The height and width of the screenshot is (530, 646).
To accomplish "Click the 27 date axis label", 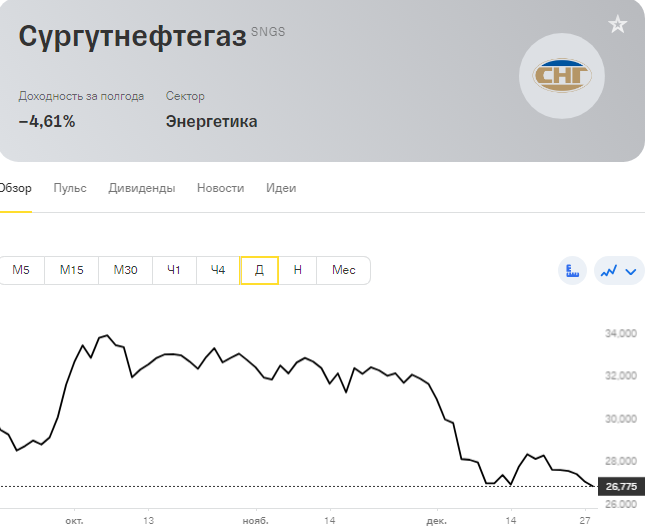I will (x=585, y=521).
